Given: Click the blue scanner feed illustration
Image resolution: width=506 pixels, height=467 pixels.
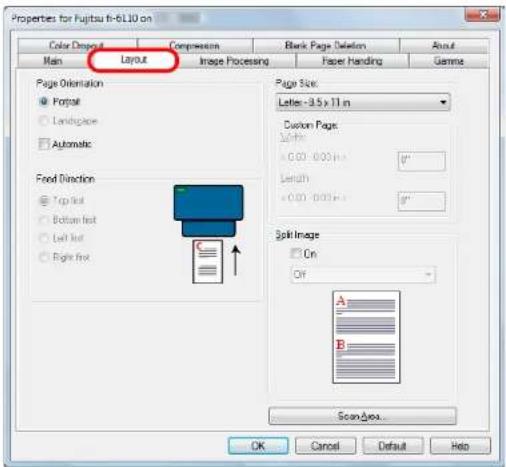Looking at the screenshot, I should [209, 211].
